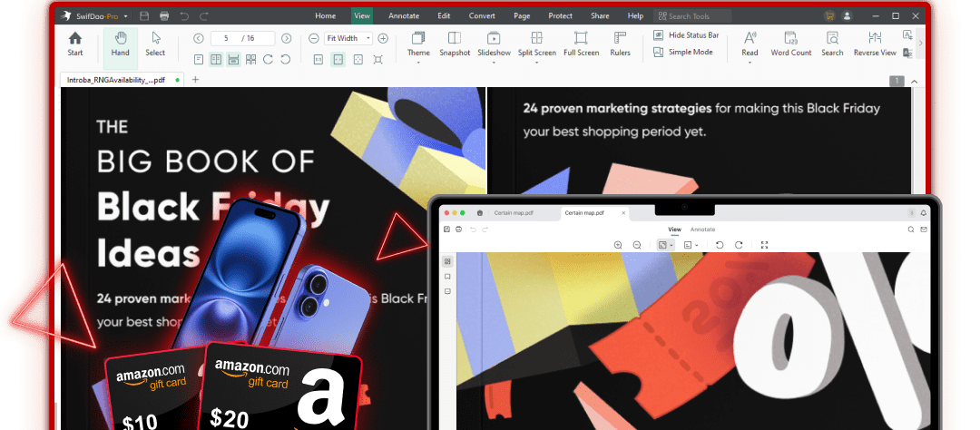Rotate the page clockwise
980x430 pixels.
268,59
